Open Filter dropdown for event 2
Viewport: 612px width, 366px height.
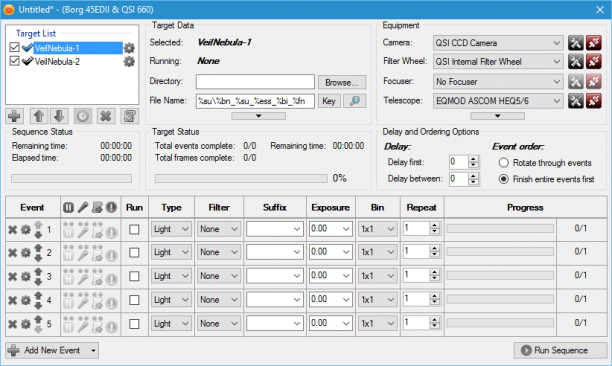(x=219, y=252)
